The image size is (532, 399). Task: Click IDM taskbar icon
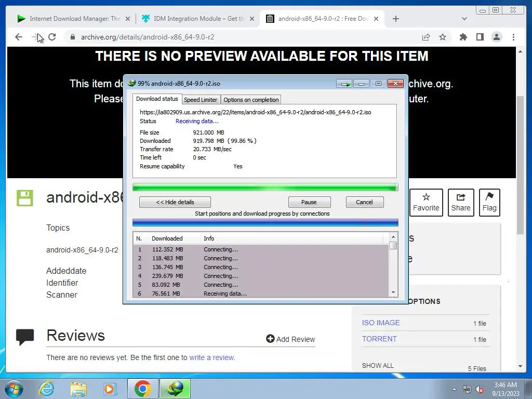[176, 389]
